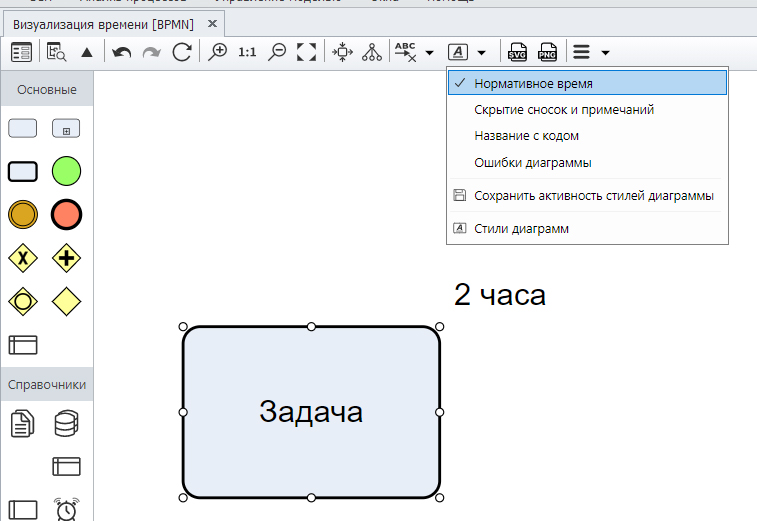757x521 pixels.
Task: Open the diagram styles dropdown arrow
Action: [482, 51]
